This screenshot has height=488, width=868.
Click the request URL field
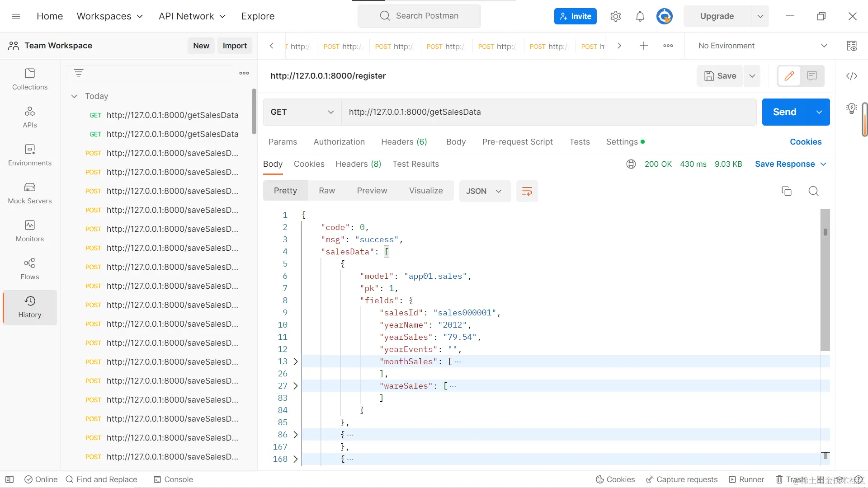(x=549, y=112)
